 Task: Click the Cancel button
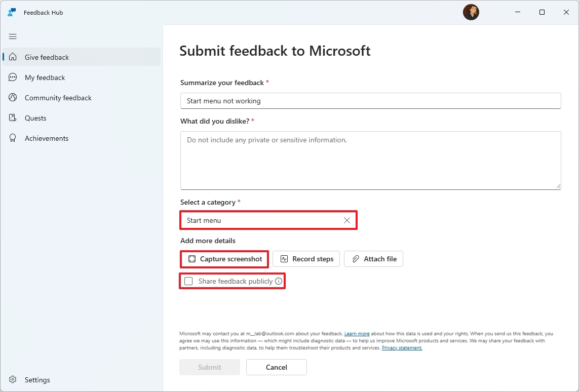pos(276,367)
